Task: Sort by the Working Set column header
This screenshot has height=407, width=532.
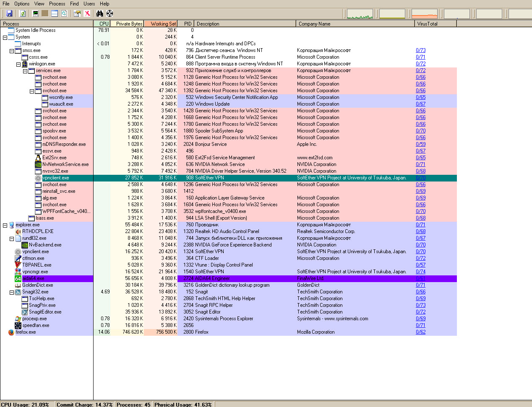Action: [x=161, y=24]
